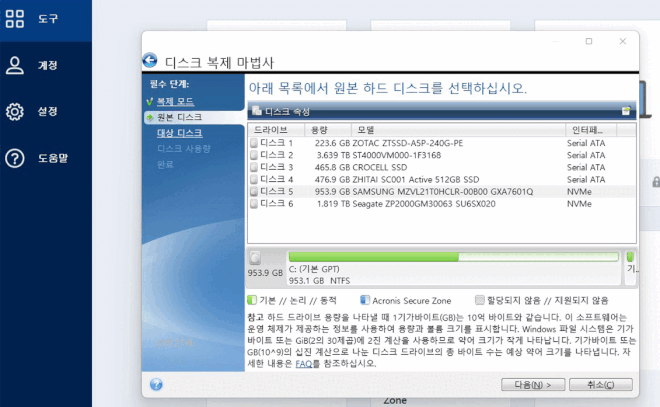Click the C: partition usage bar
Screen dimensions: 660x407
click(453, 257)
